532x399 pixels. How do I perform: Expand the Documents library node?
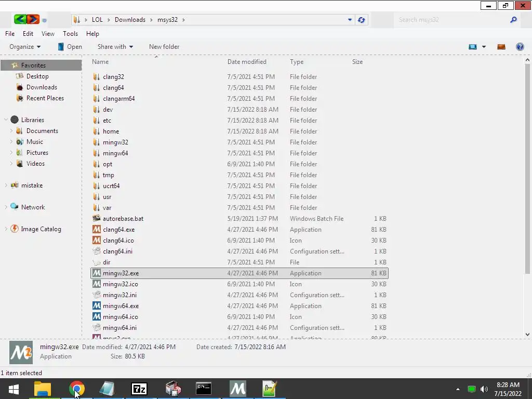11,130
